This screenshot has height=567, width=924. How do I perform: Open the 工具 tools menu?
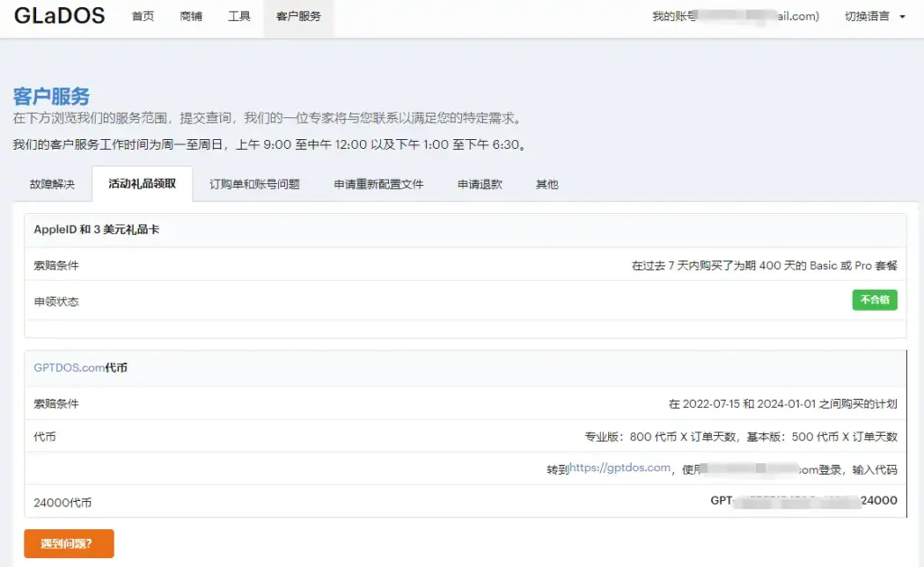coord(239,16)
